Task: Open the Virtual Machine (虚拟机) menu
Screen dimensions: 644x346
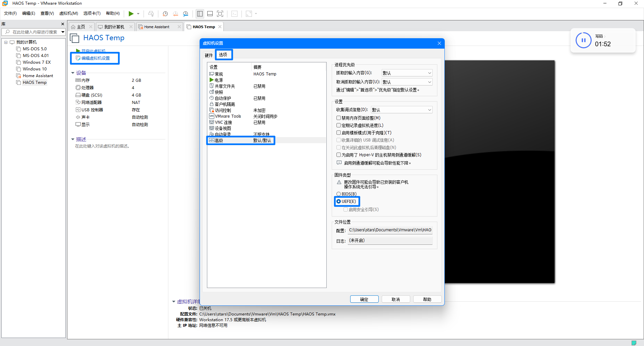Action: click(68, 13)
